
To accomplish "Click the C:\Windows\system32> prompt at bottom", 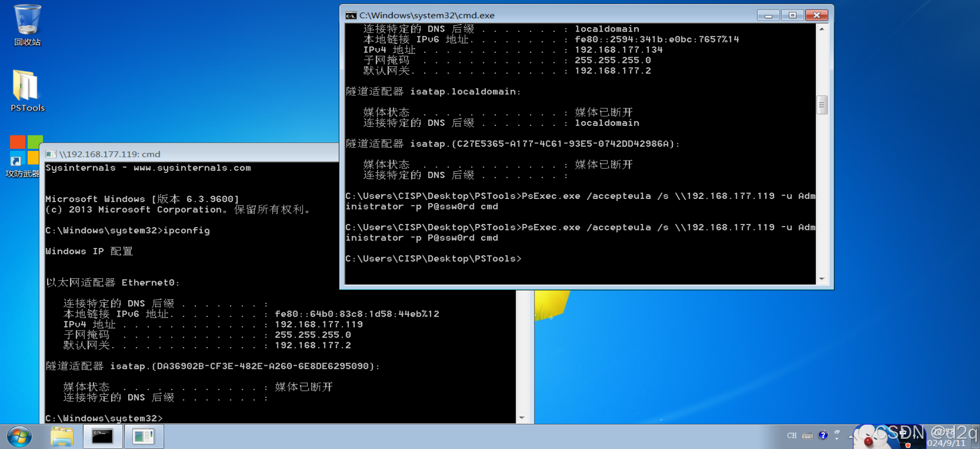I will (x=104, y=418).
